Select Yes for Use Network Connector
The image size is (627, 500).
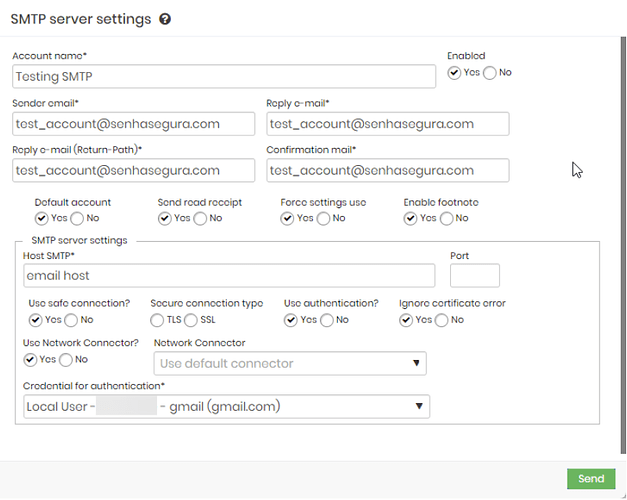pyautogui.click(x=30, y=360)
